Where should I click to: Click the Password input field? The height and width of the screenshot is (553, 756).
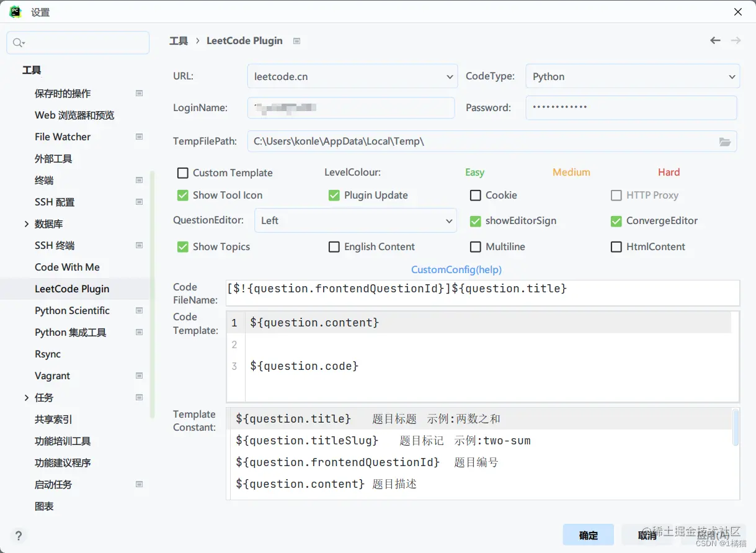631,107
